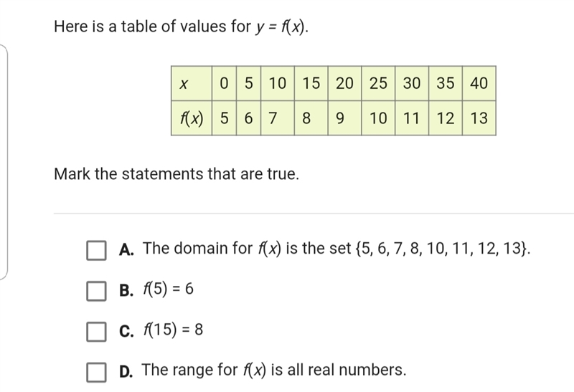Image resolution: width=574 pixels, height=392 pixels.
Task: Click the f(x) row header cell
Action: (192, 118)
